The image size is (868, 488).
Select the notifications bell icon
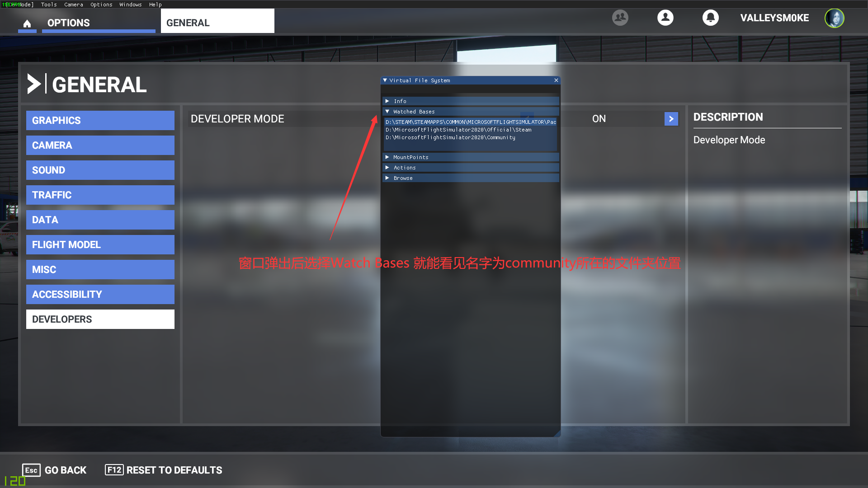(711, 17)
